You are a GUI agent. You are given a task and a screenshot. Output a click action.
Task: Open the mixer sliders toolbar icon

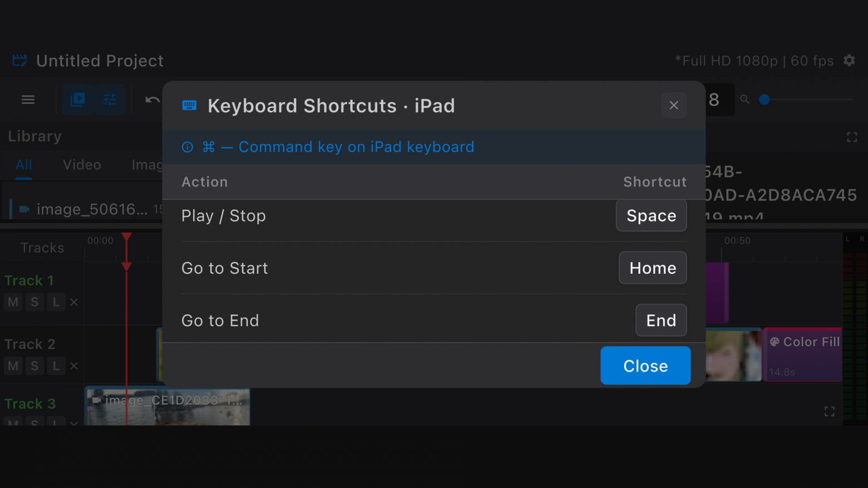pyautogui.click(x=110, y=100)
